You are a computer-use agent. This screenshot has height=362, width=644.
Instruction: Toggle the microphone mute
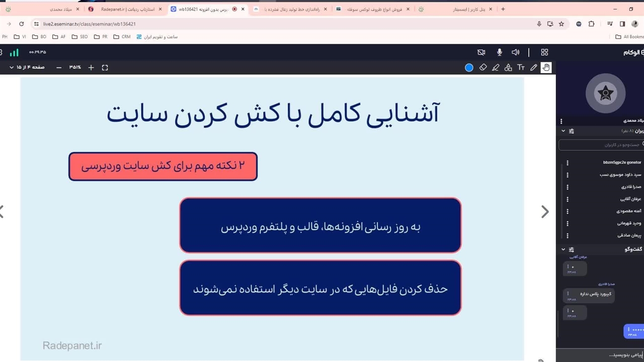499,52
